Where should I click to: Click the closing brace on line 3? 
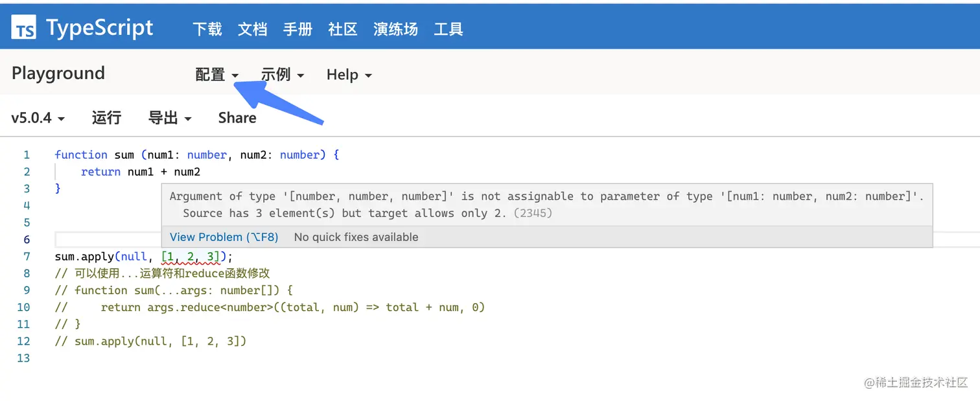click(x=58, y=189)
